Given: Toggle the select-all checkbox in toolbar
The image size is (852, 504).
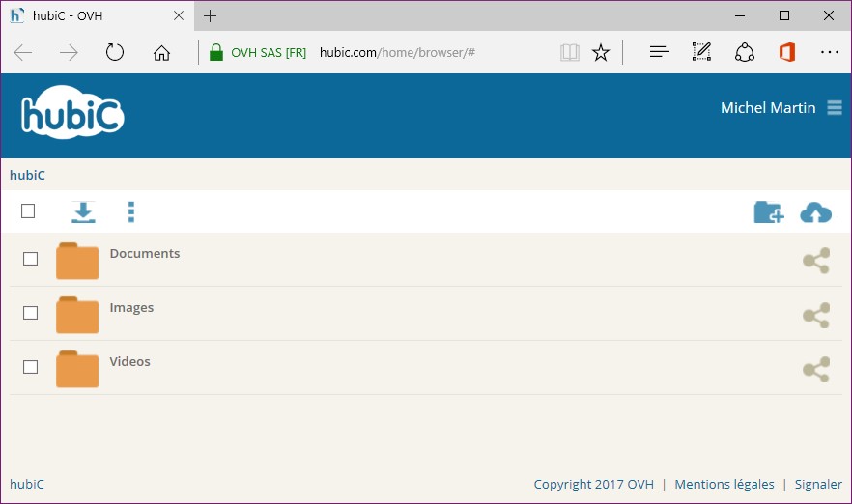Looking at the screenshot, I should click(28, 211).
